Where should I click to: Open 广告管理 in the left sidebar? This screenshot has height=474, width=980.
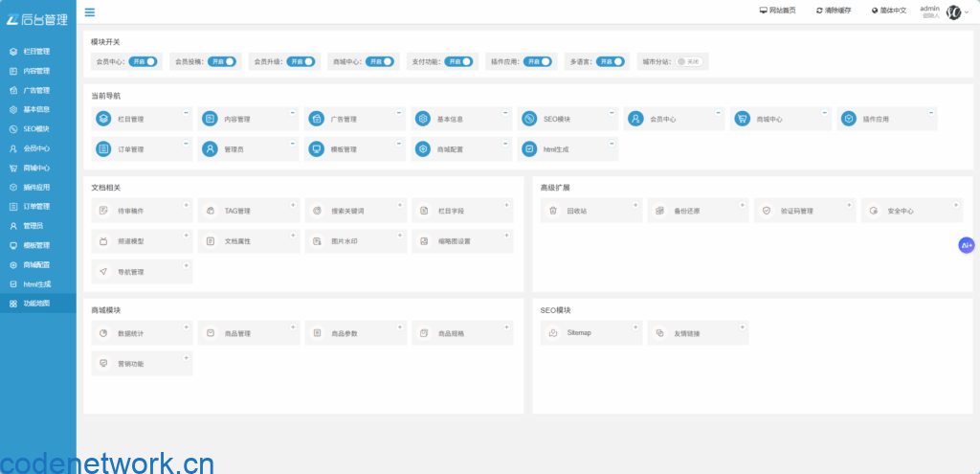pos(38,90)
